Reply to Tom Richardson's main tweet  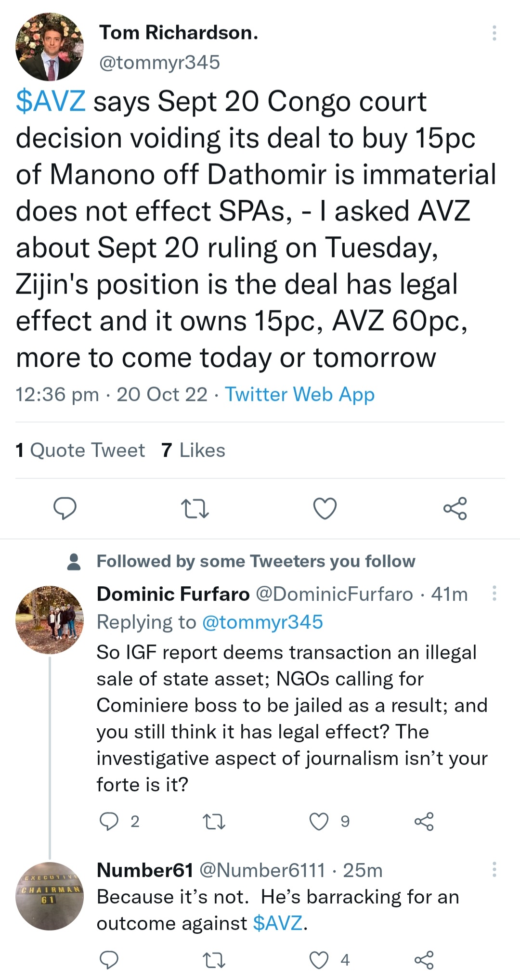tap(65, 508)
